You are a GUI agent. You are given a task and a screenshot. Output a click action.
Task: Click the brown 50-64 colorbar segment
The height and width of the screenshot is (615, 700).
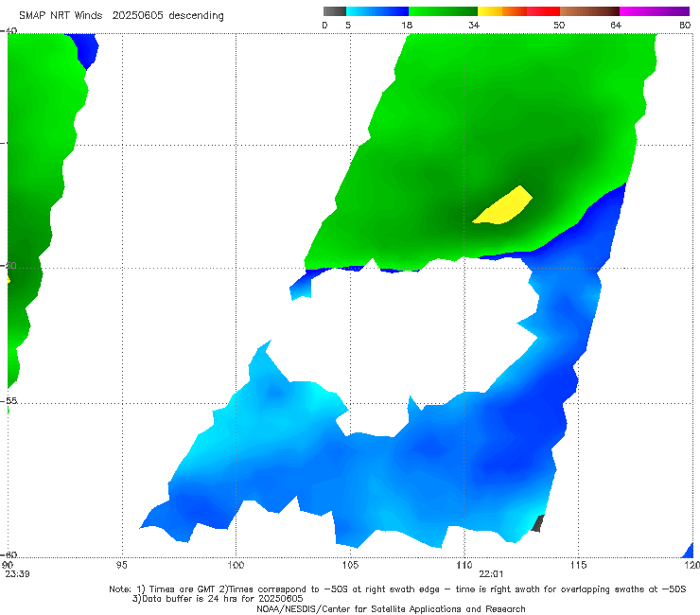pos(589,11)
